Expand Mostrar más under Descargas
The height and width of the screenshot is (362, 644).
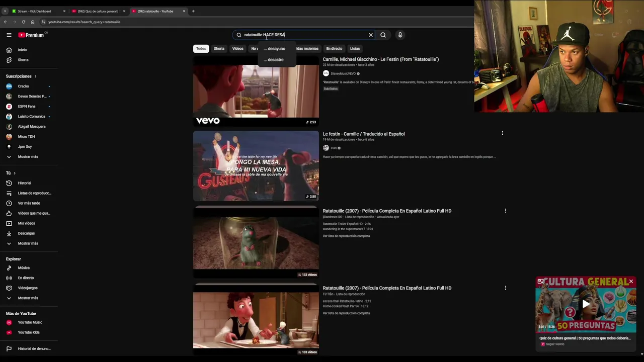tap(29, 243)
